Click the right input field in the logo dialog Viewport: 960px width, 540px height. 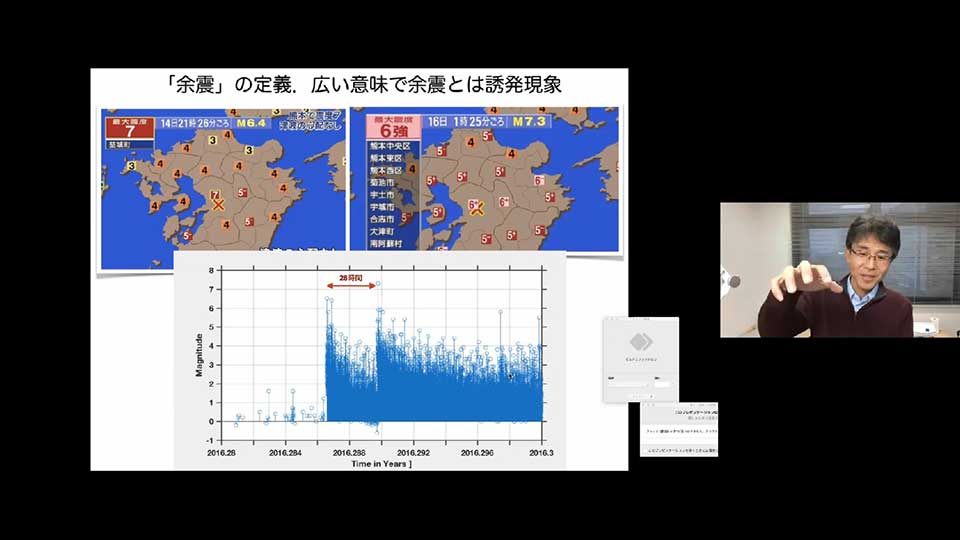[x=662, y=384]
